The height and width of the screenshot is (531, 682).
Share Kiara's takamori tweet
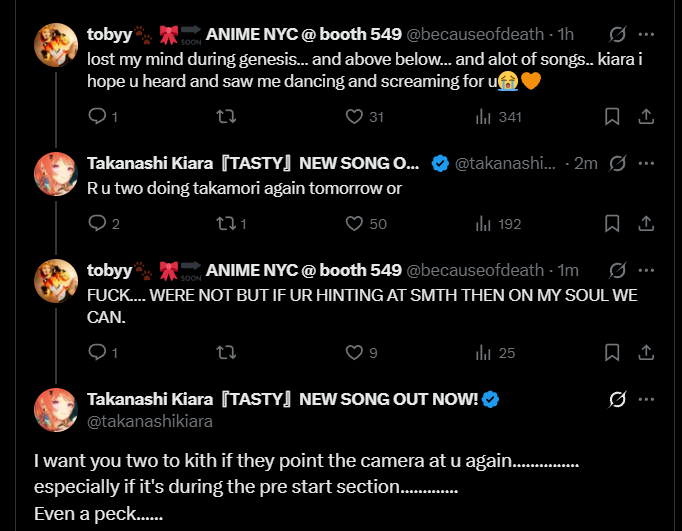pyautogui.click(x=646, y=224)
